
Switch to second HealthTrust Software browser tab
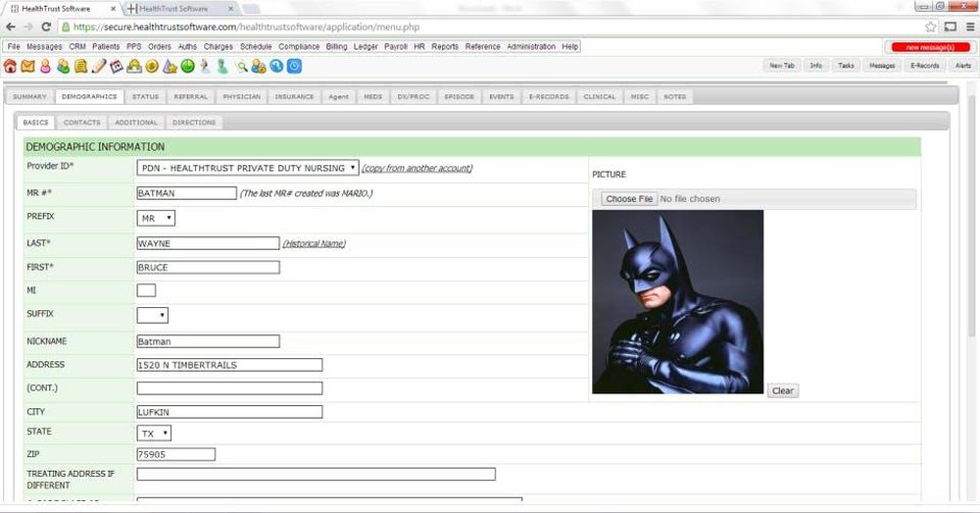pyautogui.click(x=181, y=9)
